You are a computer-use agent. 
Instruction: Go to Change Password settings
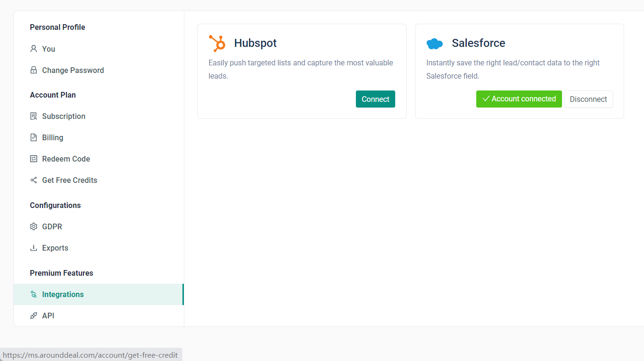(x=73, y=70)
